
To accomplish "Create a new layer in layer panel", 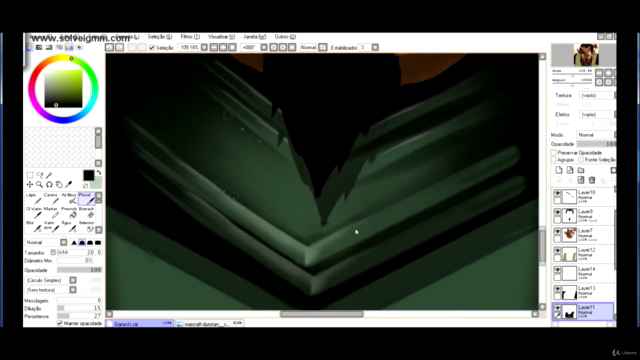I will coord(559,170).
